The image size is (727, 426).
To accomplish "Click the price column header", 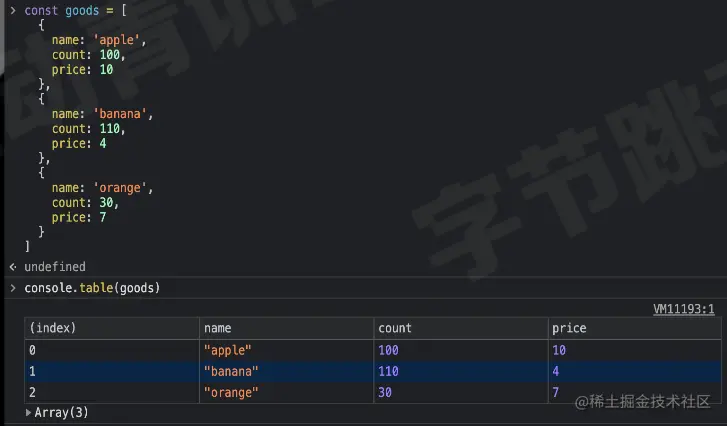I will point(569,328).
